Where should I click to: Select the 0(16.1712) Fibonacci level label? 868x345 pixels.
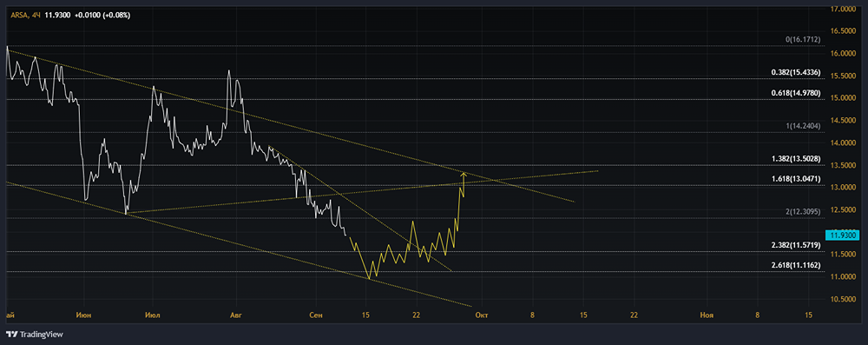pos(802,40)
